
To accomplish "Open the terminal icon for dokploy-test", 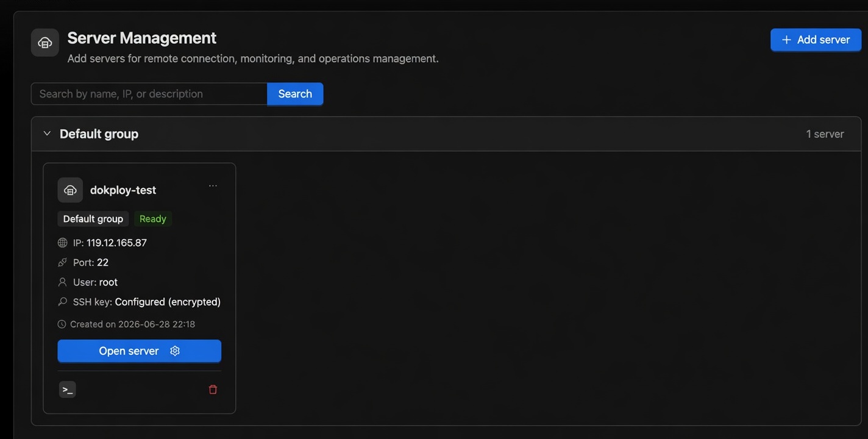I will [68, 390].
